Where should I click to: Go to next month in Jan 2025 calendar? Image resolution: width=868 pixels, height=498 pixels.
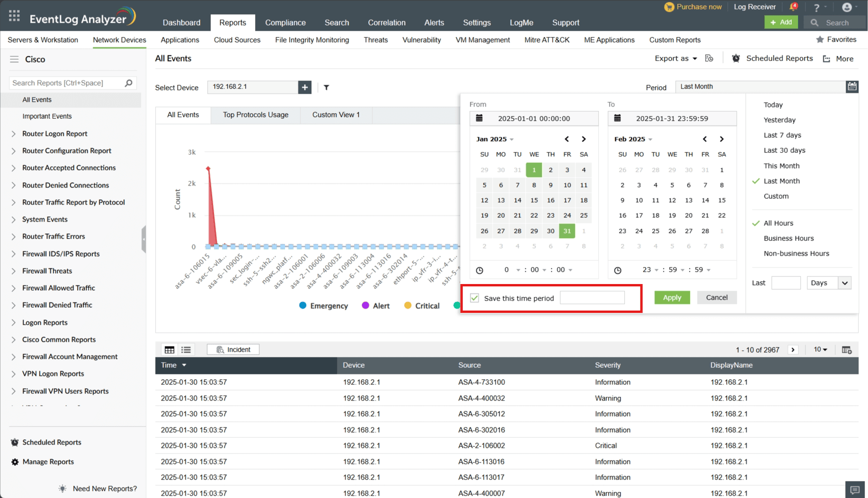tap(584, 139)
